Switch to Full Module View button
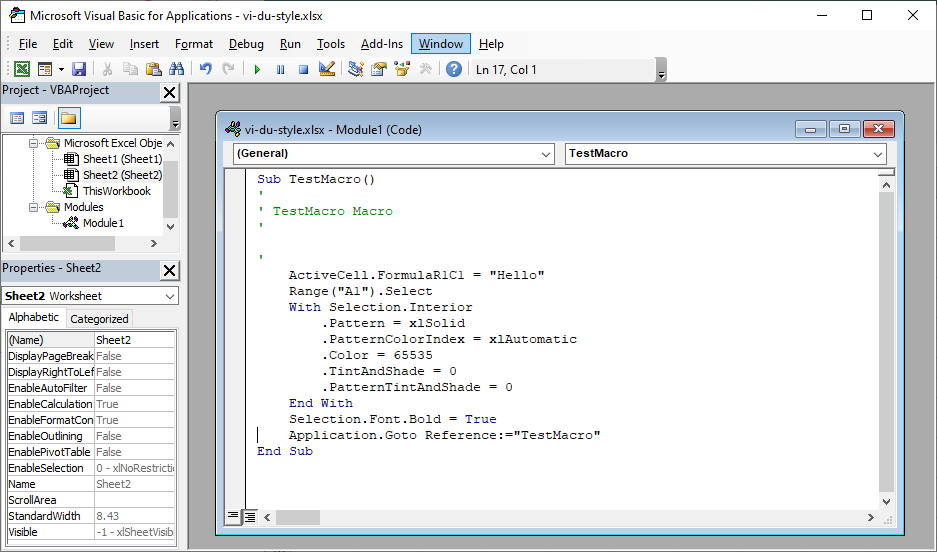Viewport: 937px width, 552px height. click(250, 517)
